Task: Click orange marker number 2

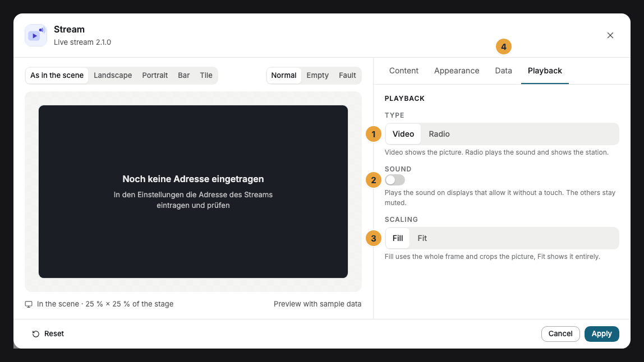Action: (374, 180)
